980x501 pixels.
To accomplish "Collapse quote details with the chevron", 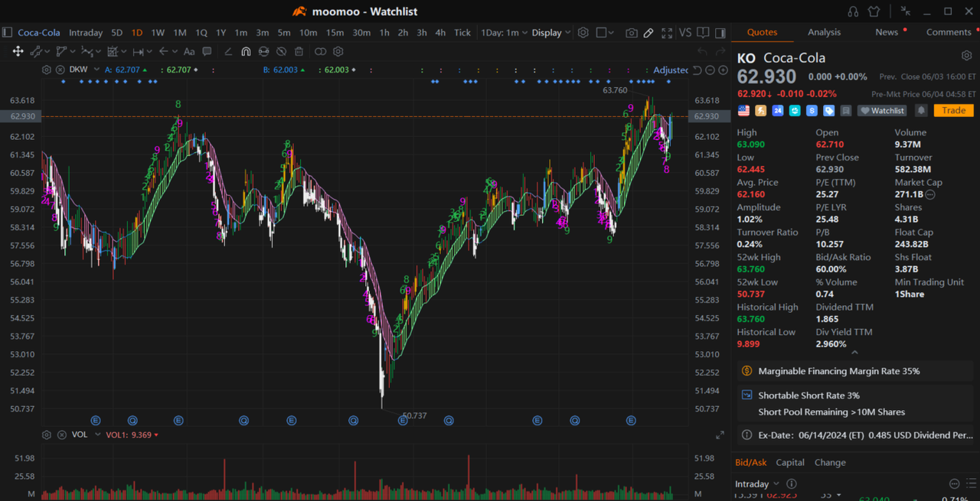I will [854, 353].
